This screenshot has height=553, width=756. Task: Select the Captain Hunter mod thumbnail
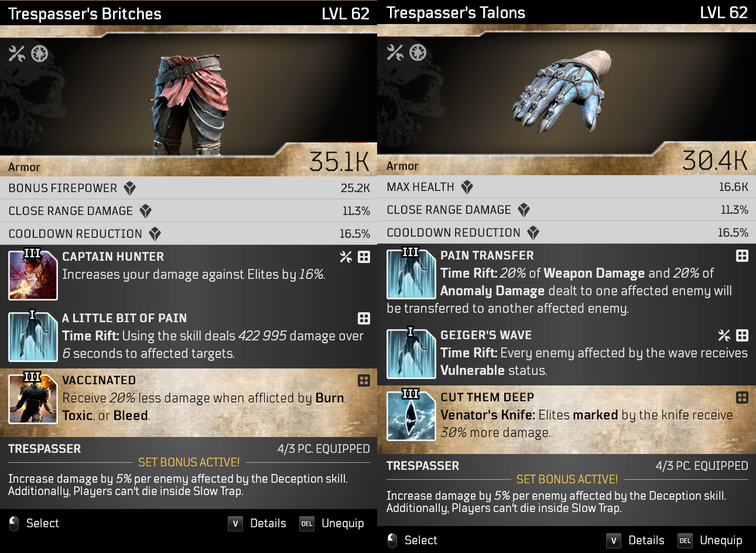point(33,274)
